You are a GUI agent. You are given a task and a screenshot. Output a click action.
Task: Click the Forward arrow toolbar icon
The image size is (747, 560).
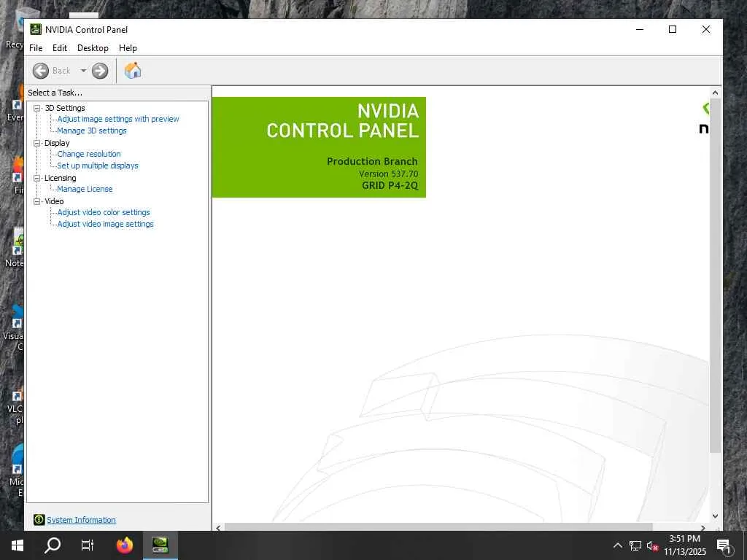click(x=99, y=71)
